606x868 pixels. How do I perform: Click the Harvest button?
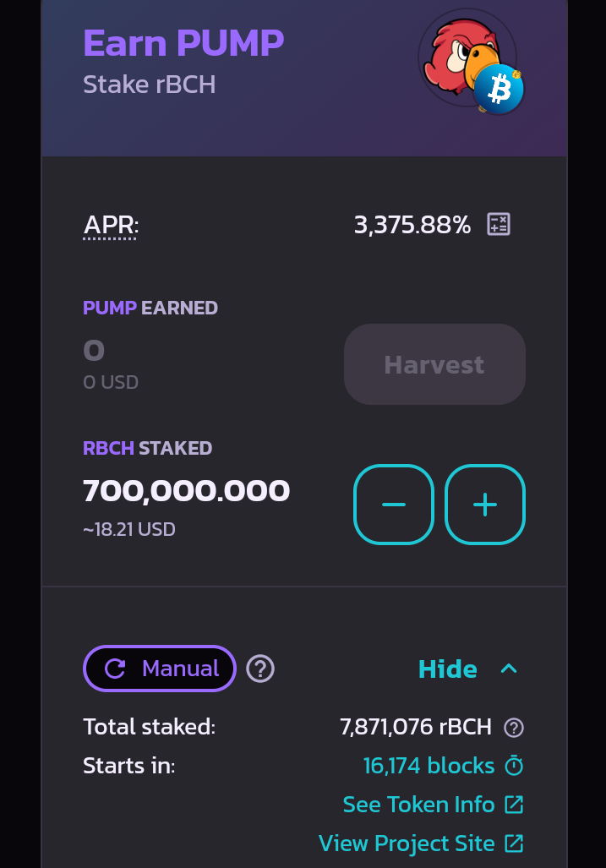tap(434, 364)
